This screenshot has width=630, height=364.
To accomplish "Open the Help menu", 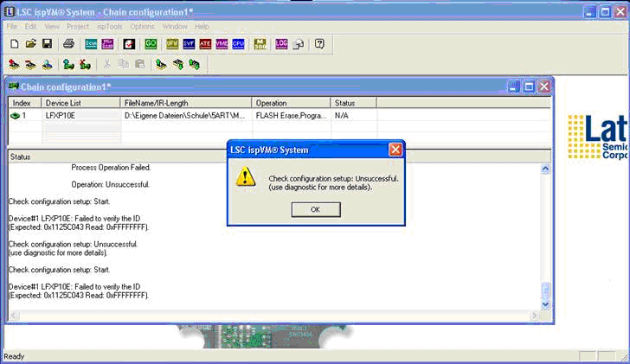I will tap(202, 27).
